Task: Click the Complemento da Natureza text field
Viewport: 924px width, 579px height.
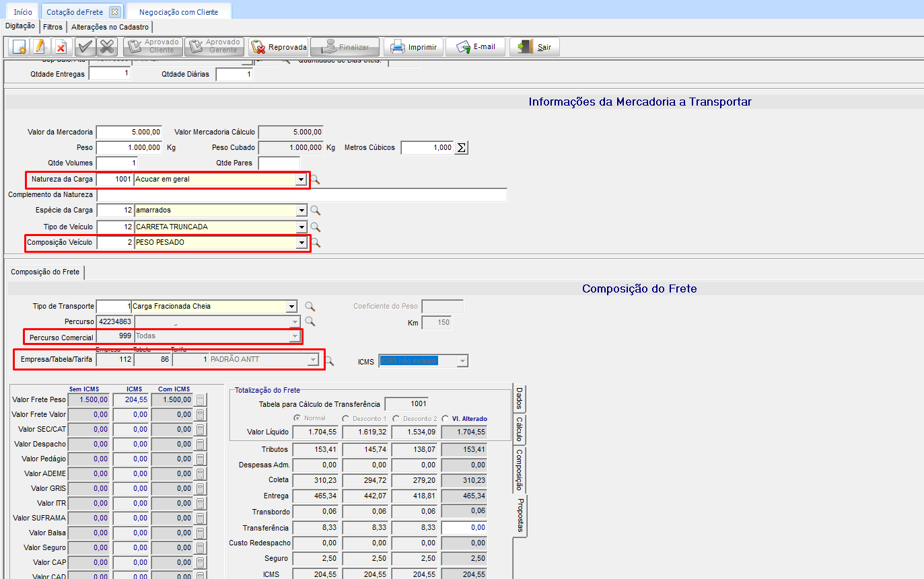Action: 302,195
